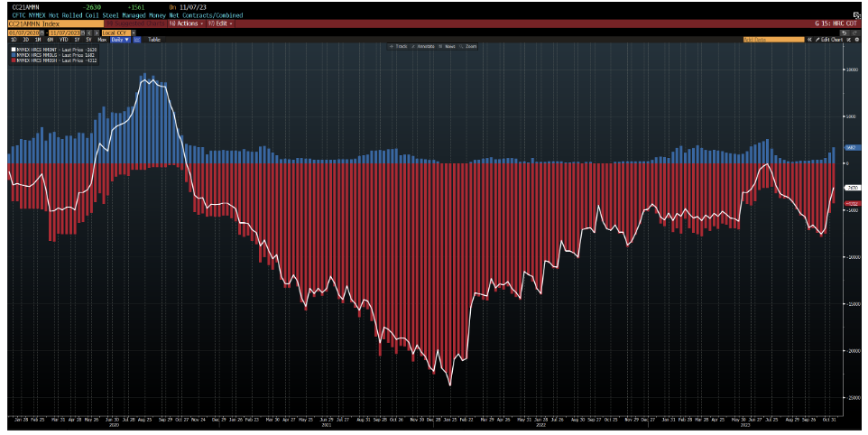This screenshot has height=435, width=868.
Task: Switch to the Table view
Action: (154, 40)
